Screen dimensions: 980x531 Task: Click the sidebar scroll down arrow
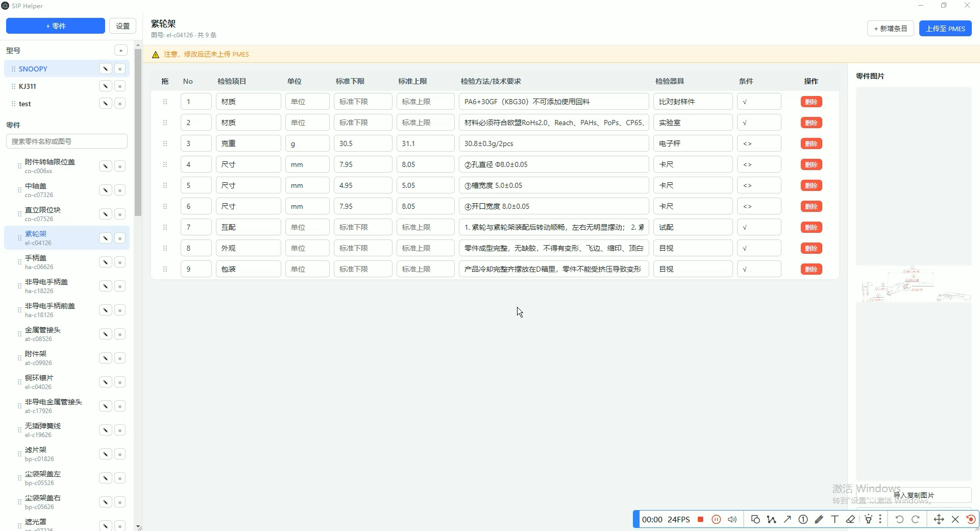pyautogui.click(x=138, y=526)
